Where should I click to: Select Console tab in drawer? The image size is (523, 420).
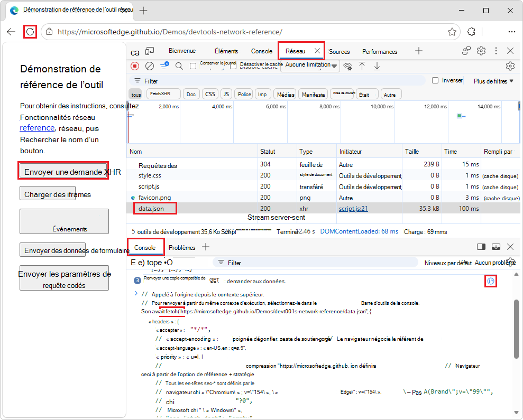(x=145, y=247)
